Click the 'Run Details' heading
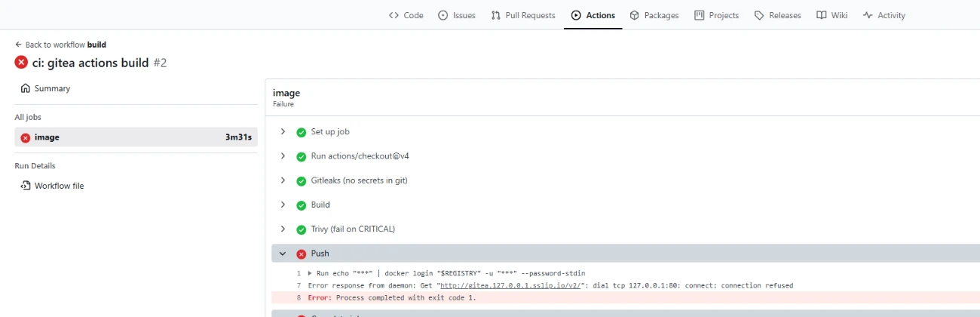The image size is (980, 317). coord(35,166)
